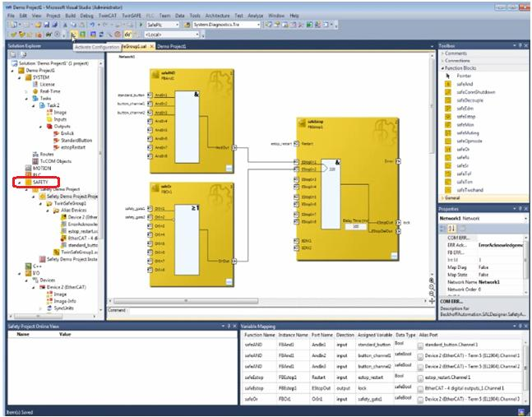Pin the Toolbox panel
Viewport: 532px width, 417px height.
click(x=520, y=45)
